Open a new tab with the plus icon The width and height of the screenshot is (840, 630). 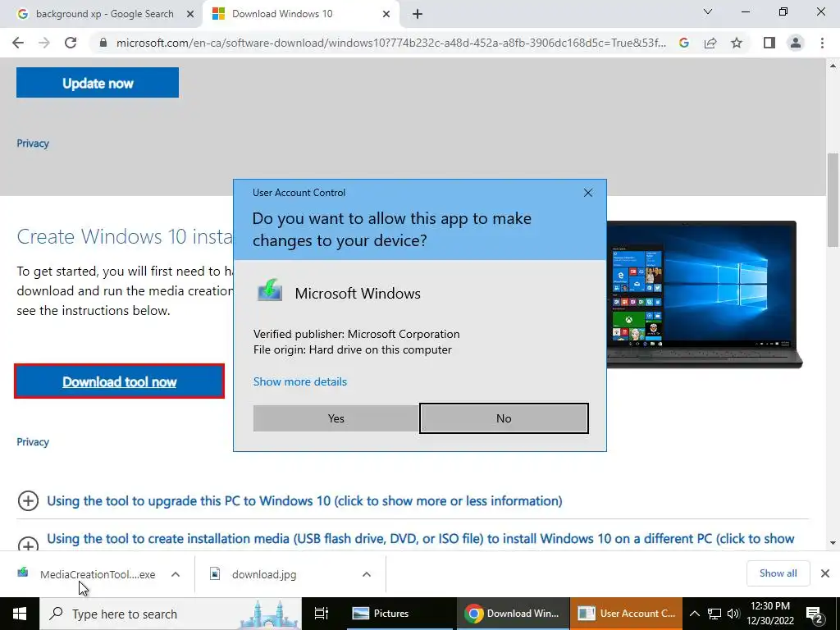tap(418, 15)
